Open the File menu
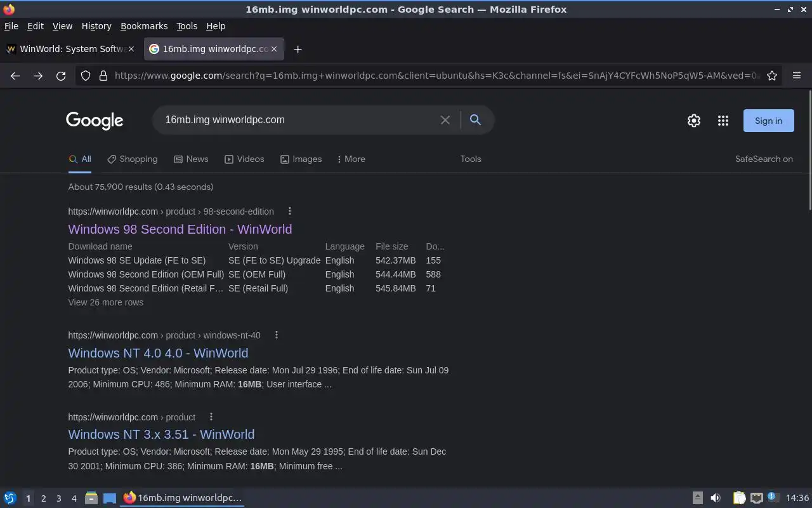 point(11,26)
